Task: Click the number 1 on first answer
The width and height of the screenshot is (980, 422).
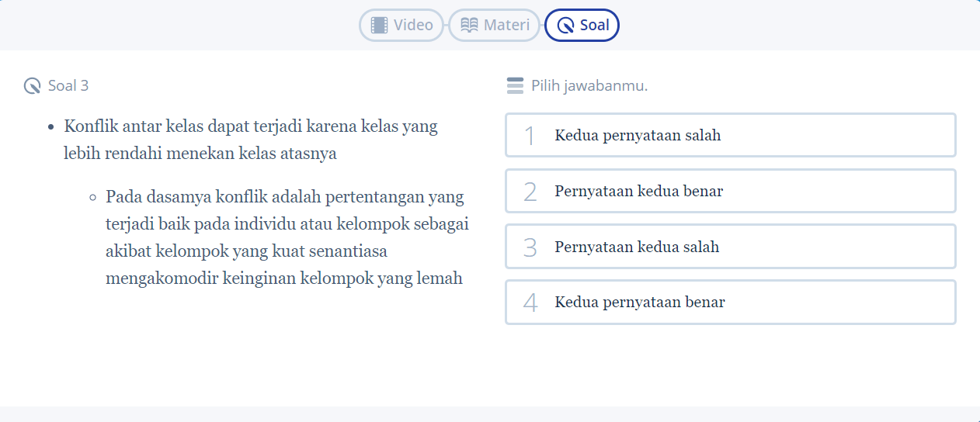Action: coord(530,136)
